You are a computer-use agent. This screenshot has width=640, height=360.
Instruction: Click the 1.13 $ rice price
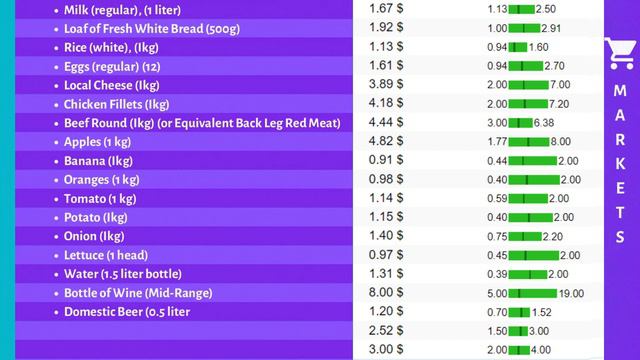tap(386, 46)
